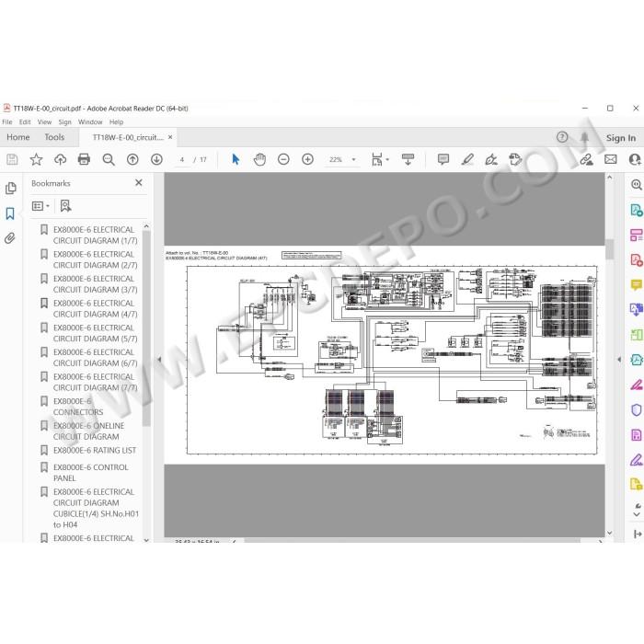Zoom out with the minus button
The width and height of the screenshot is (644, 644).
pos(283,159)
